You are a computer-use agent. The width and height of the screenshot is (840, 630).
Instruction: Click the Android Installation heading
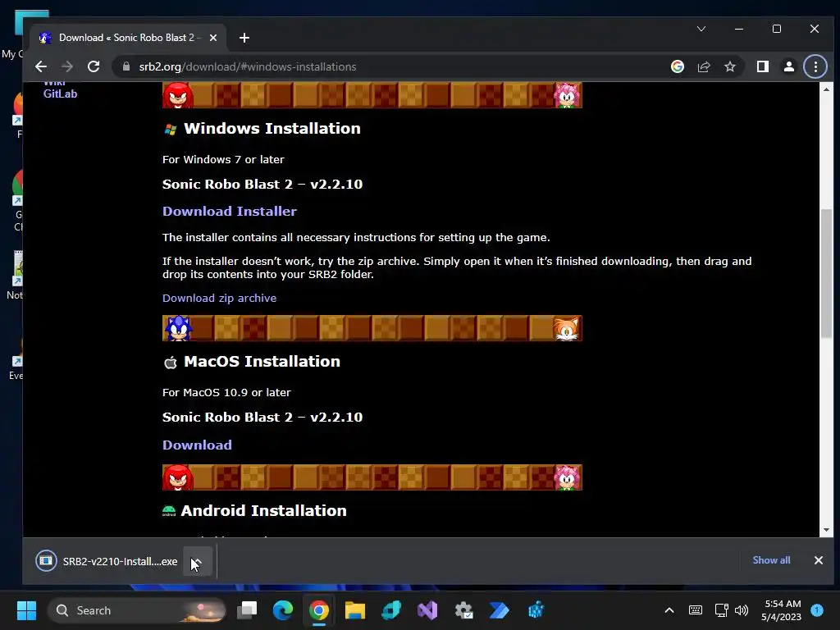[x=263, y=510]
